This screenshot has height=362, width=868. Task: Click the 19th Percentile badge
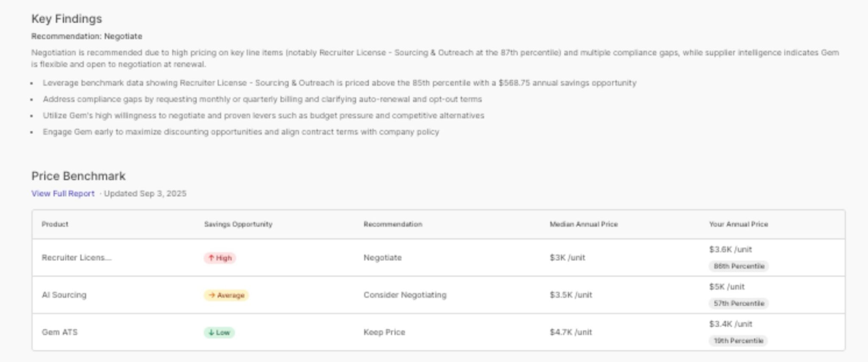(738, 341)
